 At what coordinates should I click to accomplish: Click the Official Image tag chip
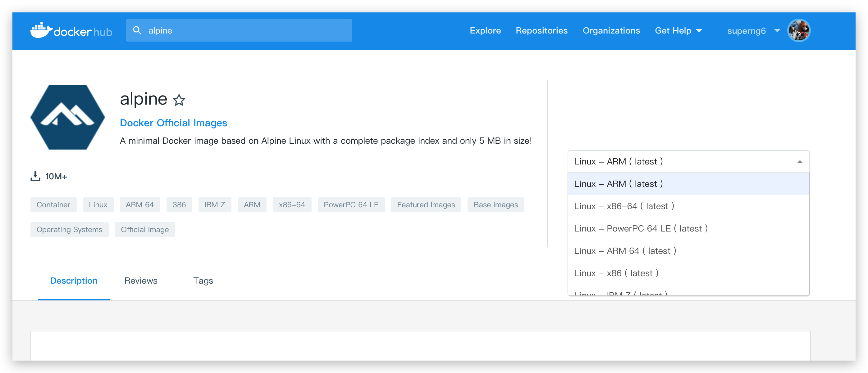pyautogui.click(x=145, y=230)
